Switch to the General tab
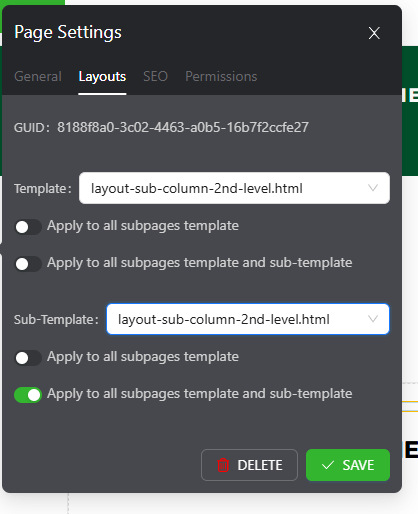 [x=38, y=77]
